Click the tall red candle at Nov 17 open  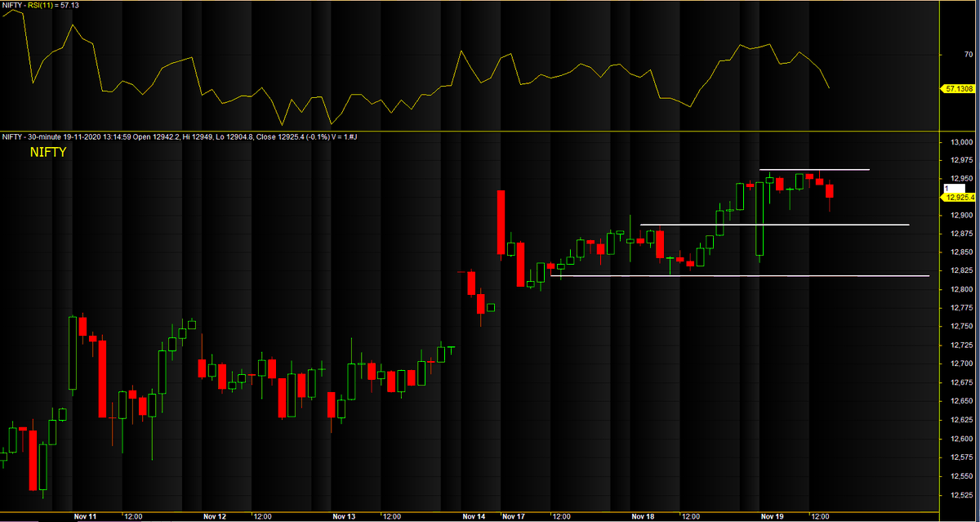tap(501, 222)
